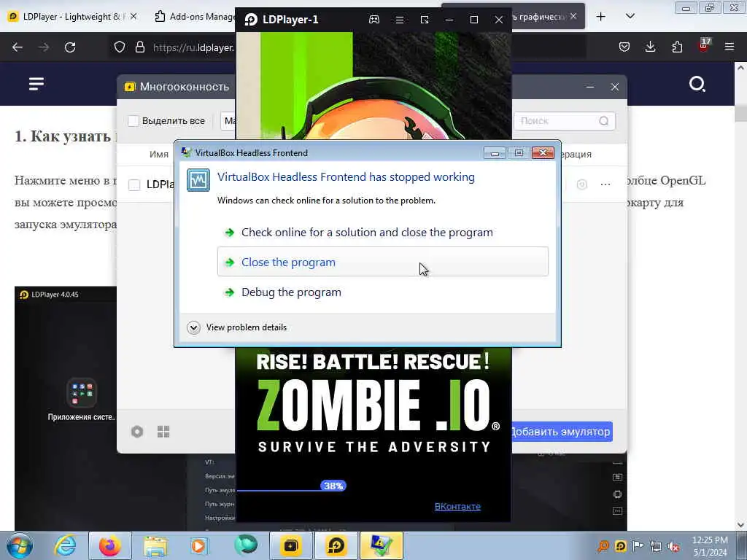747x560 pixels.
Task: Open the list all tabs chevron
Action: [630, 17]
